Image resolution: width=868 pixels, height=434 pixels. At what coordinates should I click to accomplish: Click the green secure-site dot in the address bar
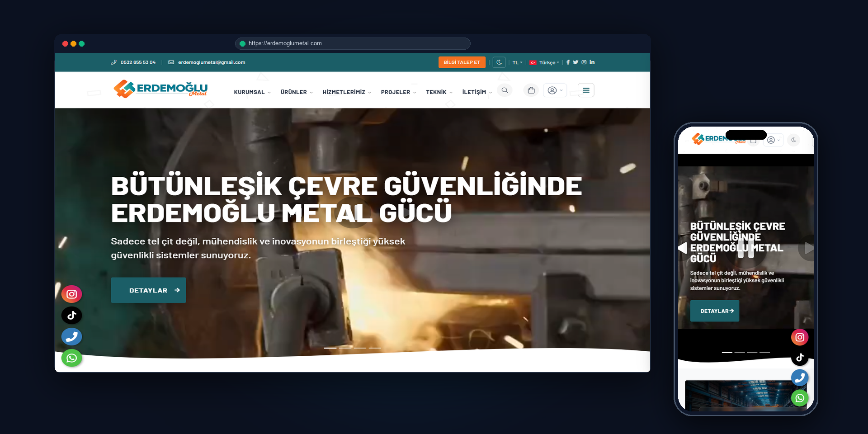tap(242, 43)
